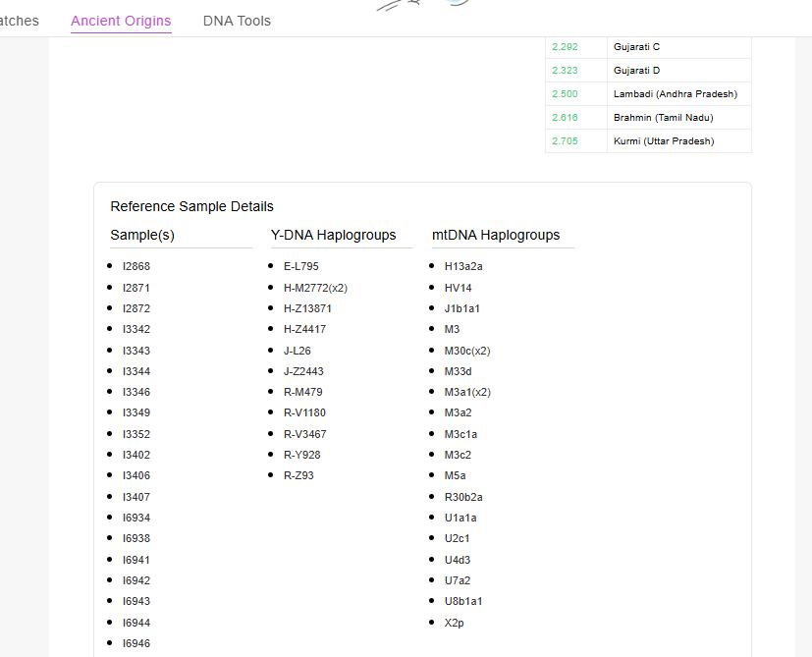Screen dimensions: 812x657
Task: Click mtDNA haplogroup H13a2a
Action: coord(463,266)
